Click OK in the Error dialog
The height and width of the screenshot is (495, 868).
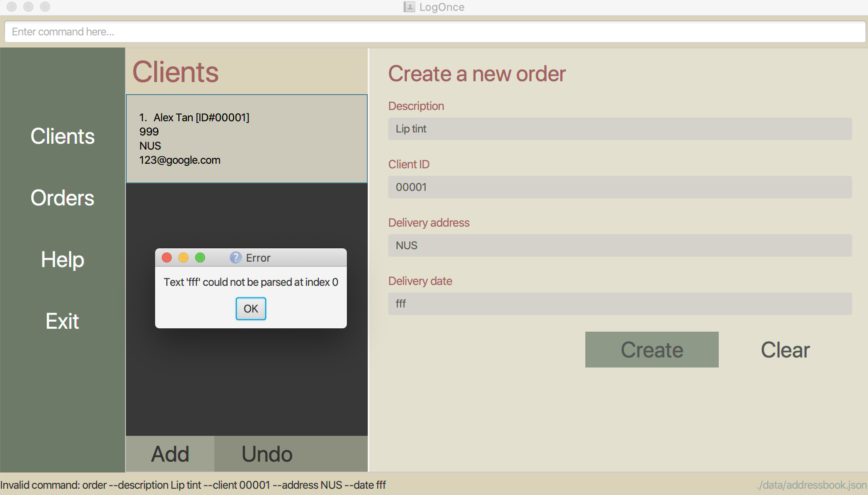251,309
